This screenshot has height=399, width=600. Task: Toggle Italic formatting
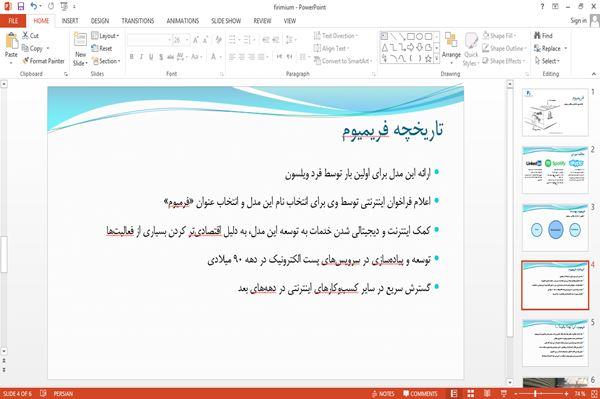click(141, 57)
